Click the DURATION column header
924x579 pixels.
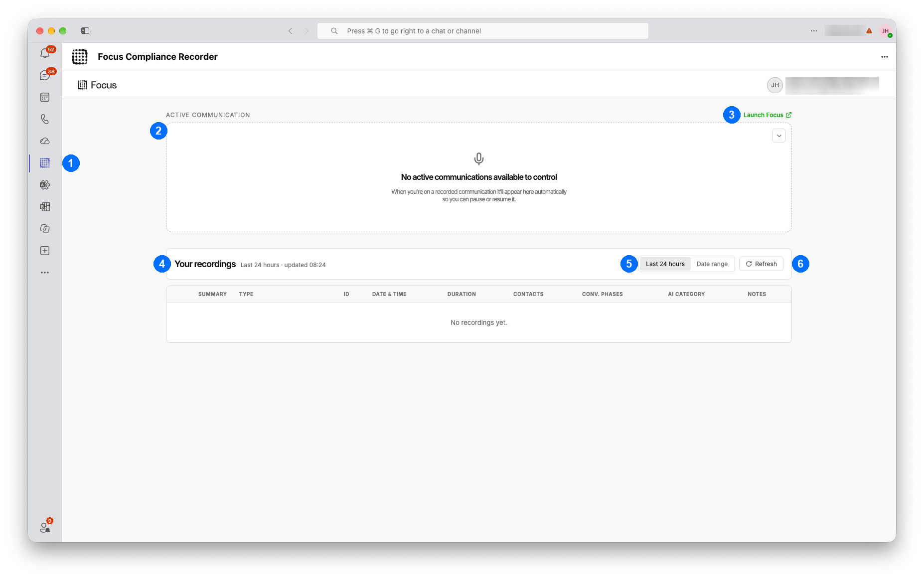coord(462,294)
